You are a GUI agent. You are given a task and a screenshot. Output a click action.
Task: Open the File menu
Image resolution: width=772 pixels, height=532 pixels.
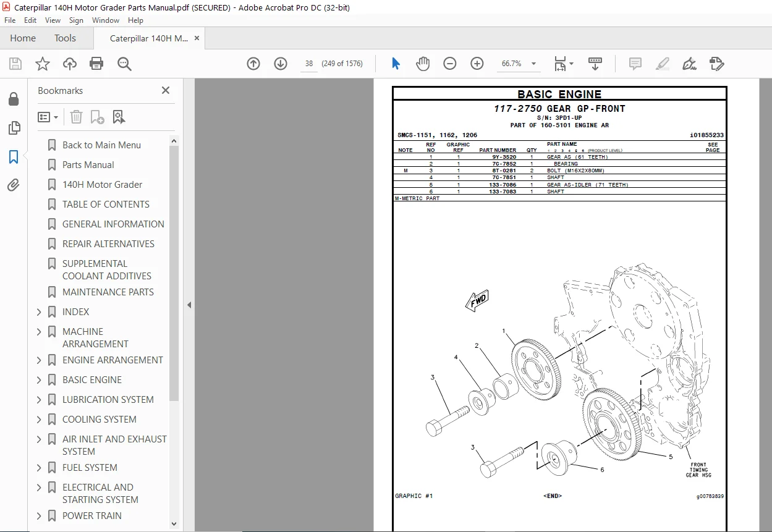click(10, 20)
